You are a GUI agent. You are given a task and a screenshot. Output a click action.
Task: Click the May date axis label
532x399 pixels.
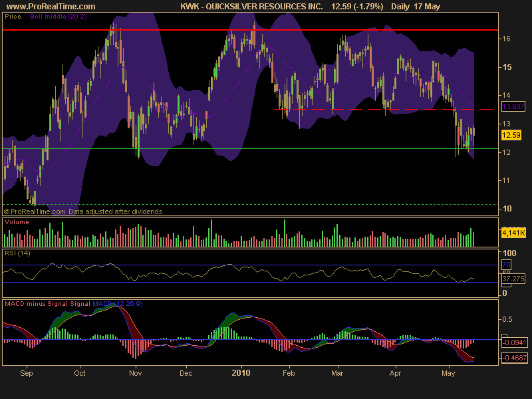click(448, 373)
